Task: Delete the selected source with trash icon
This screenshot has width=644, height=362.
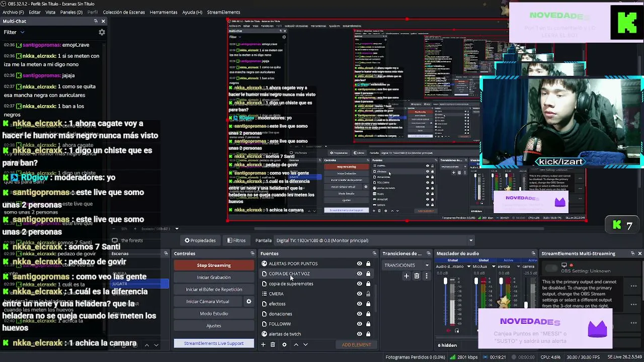Action: click(273, 344)
